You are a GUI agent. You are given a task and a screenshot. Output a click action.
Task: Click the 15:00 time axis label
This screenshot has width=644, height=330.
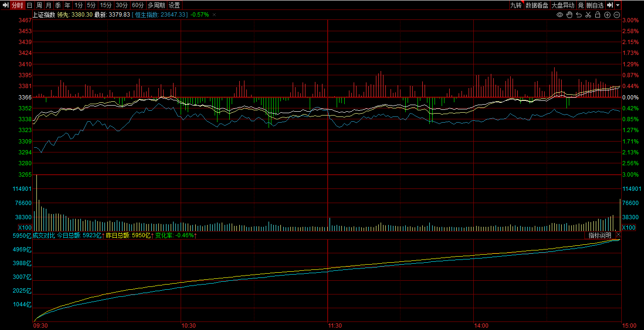[629, 326]
